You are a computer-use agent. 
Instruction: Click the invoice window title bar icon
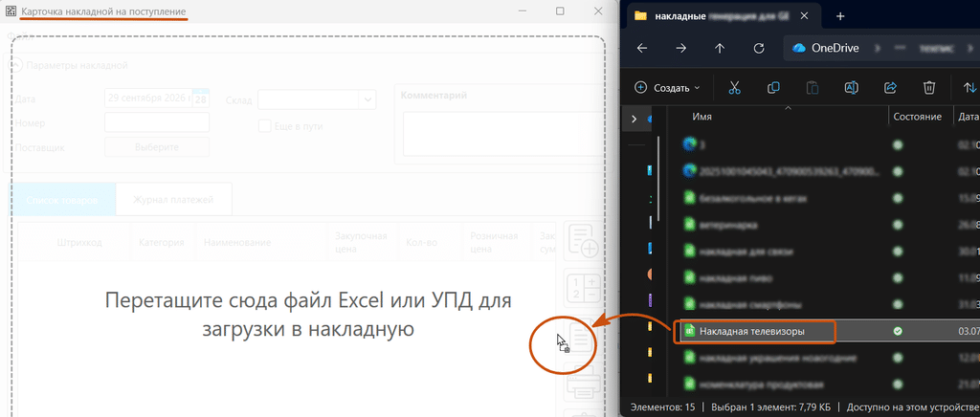(11, 11)
